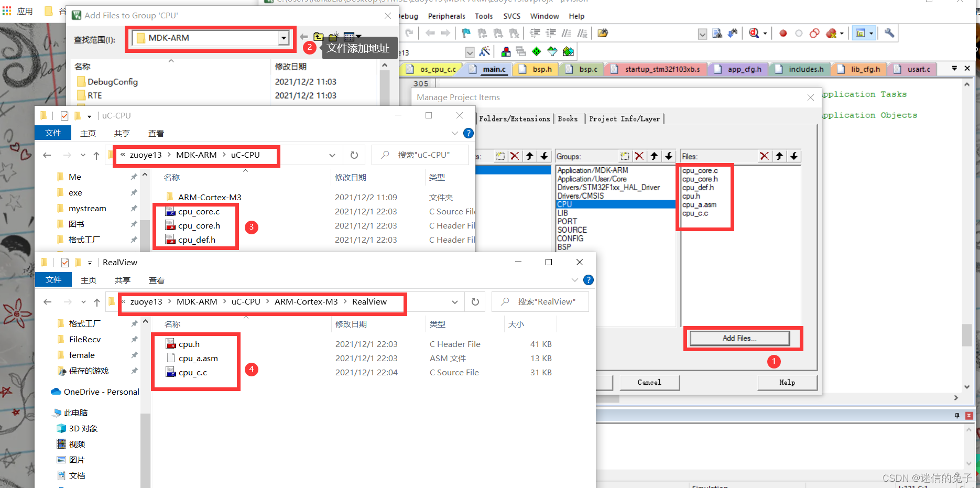This screenshot has width=980, height=488.
Task: Click the RealView search box
Action: pyautogui.click(x=540, y=302)
